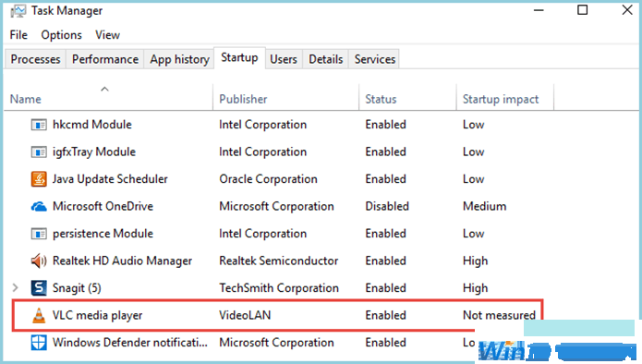Click Enabled status in the VLC row
Screen dimensions: 642x364
[386, 315]
